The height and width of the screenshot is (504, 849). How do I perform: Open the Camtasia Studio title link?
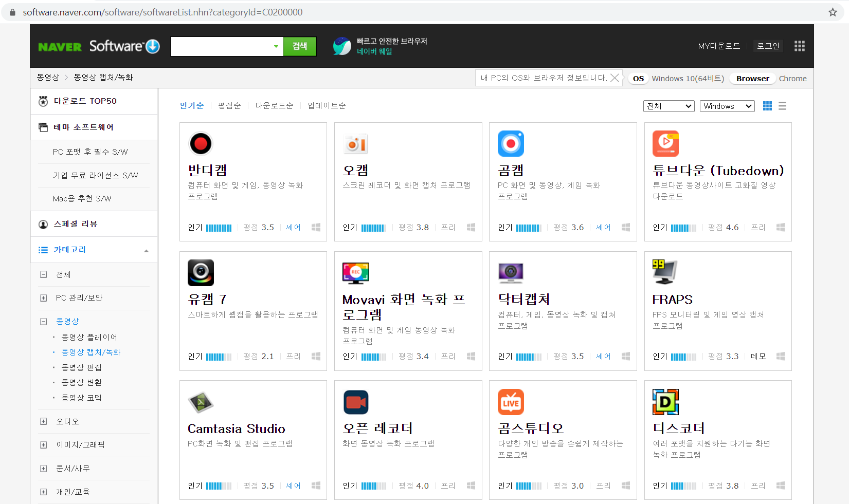pos(237,428)
